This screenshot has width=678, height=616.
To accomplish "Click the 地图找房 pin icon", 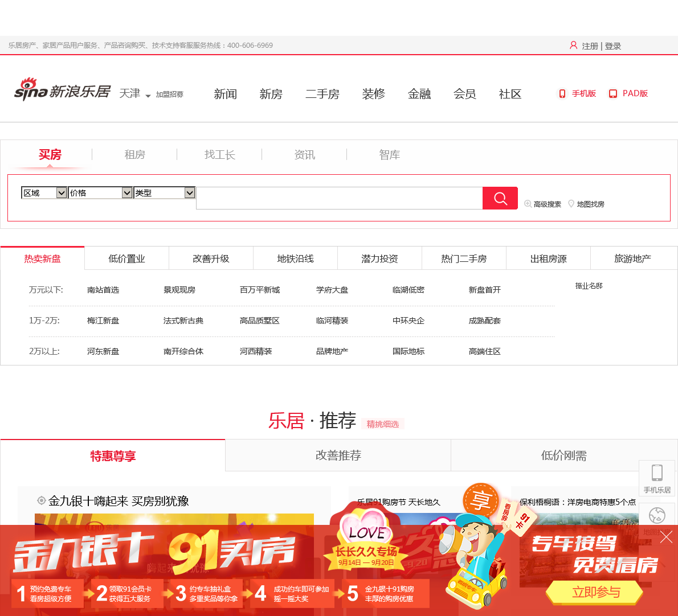I will [x=571, y=204].
